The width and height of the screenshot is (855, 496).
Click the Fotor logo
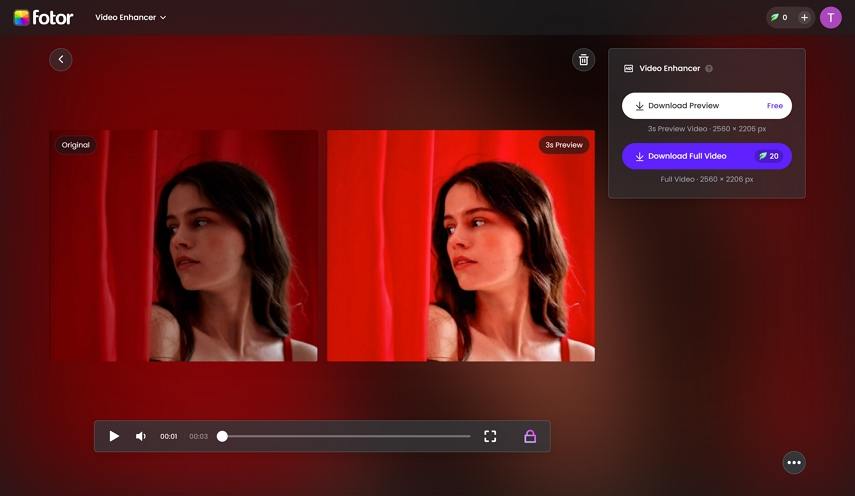click(x=43, y=17)
